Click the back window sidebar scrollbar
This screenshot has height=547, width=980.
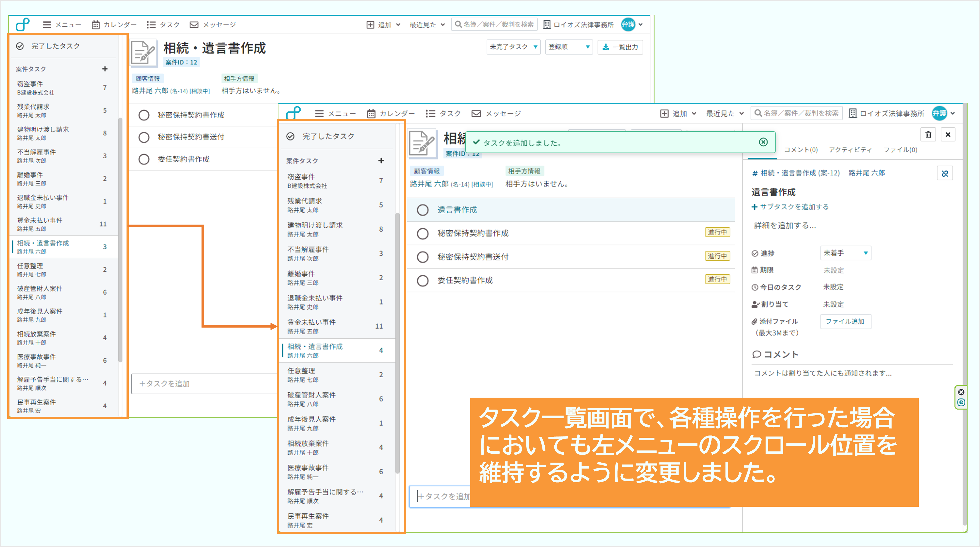pyautogui.click(x=120, y=240)
